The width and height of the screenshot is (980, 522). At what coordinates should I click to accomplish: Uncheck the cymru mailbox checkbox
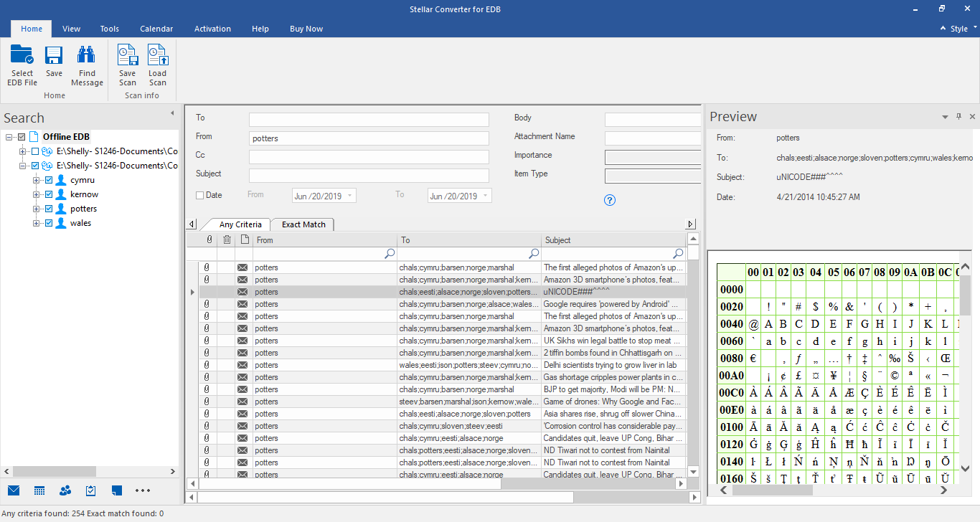[49, 180]
